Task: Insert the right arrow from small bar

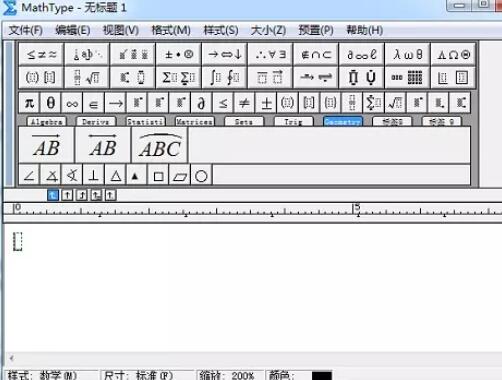Action: (115, 103)
